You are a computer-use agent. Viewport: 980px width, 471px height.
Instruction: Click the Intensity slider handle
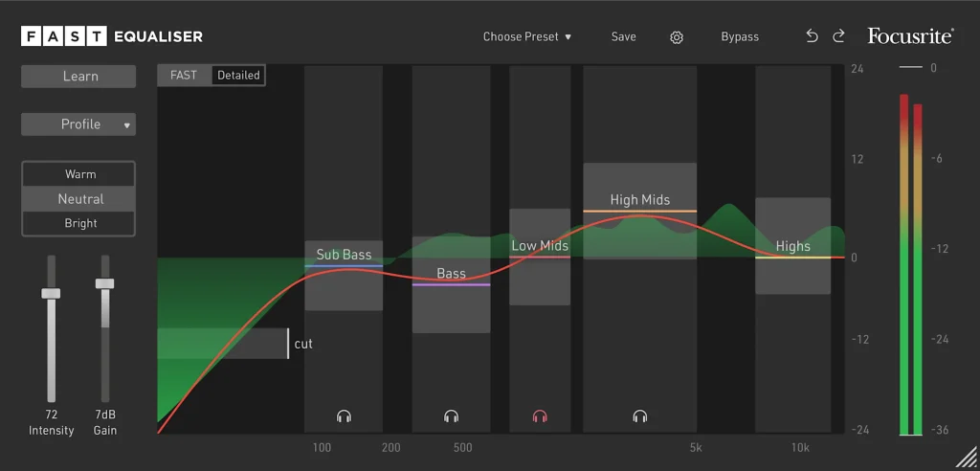coord(51,294)
